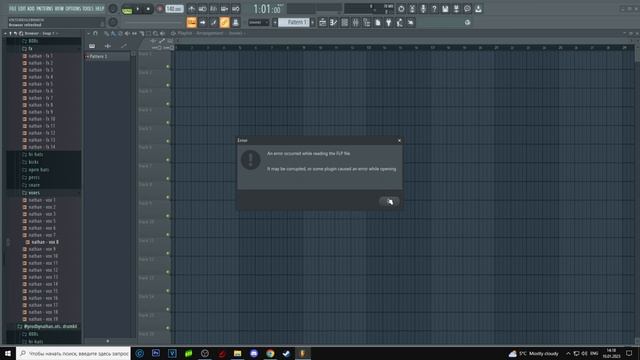Toggle highlighted link grouping icon
This screenshot has width=640, height=360.
[224, 22]
